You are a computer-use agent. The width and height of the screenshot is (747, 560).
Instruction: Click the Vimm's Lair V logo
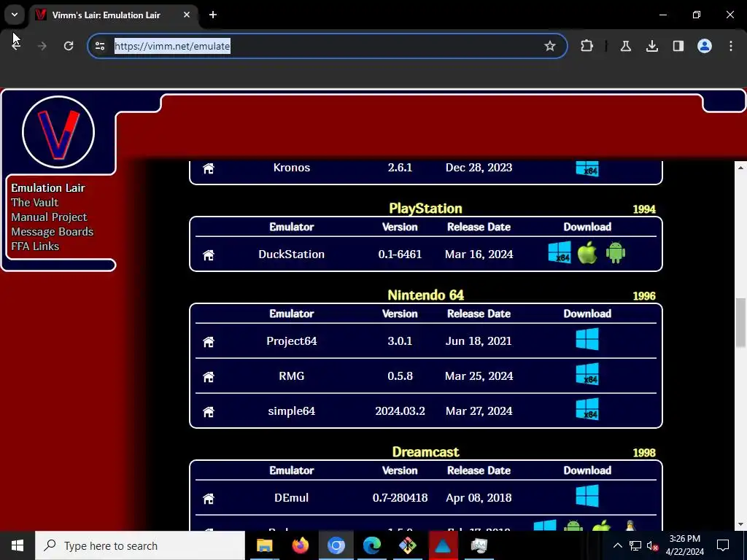[58, 132]
